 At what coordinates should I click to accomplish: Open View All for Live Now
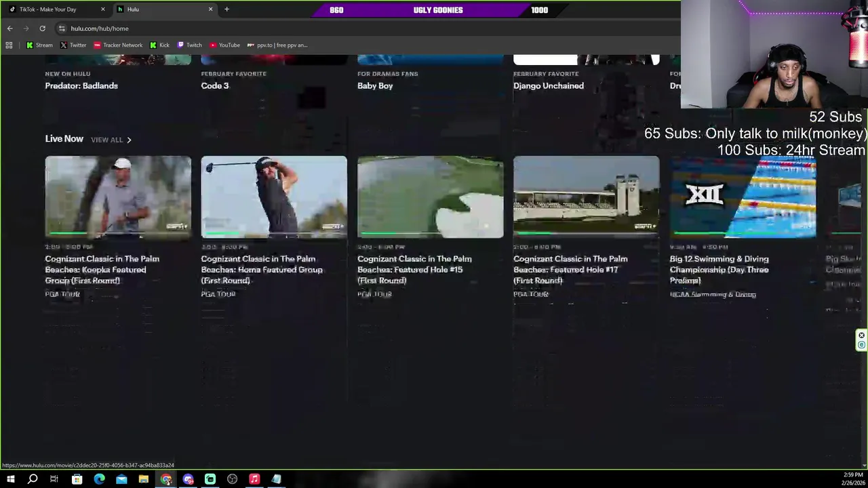(107, 140)
